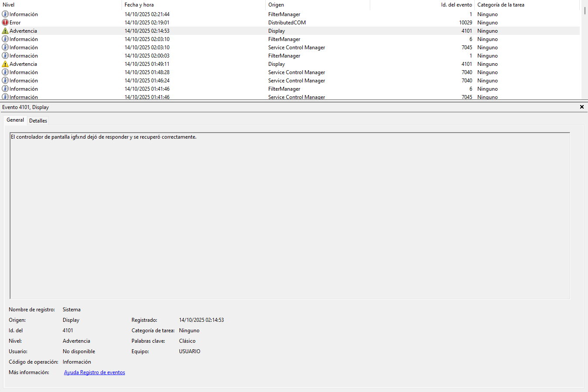This screenshot has height=392, width=588.
Task: Select the General tab
Action: tap(15, 120)
